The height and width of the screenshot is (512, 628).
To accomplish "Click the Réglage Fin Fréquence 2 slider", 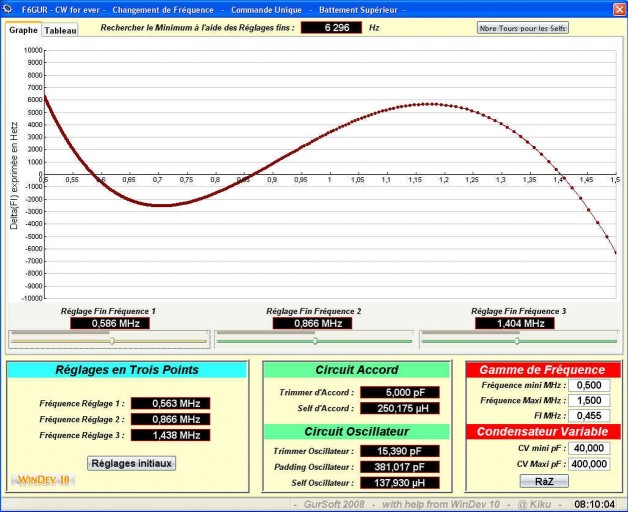I will [315, 340].
